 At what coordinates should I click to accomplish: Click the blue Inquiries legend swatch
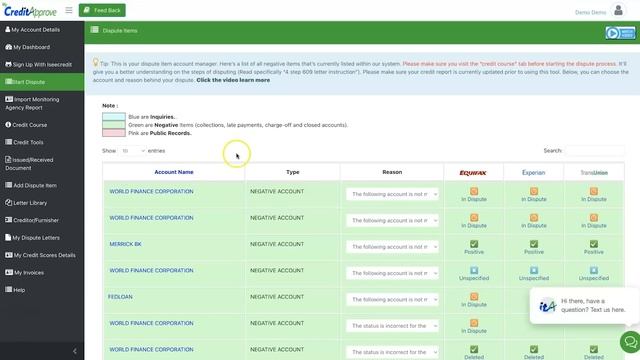click(x=113, y=117)
